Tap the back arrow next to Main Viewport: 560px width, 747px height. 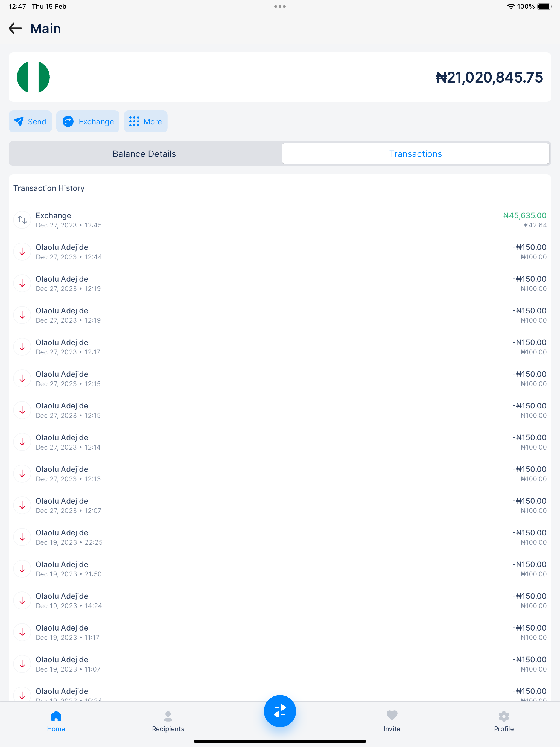pyautogui.click(x=15, y=28)
